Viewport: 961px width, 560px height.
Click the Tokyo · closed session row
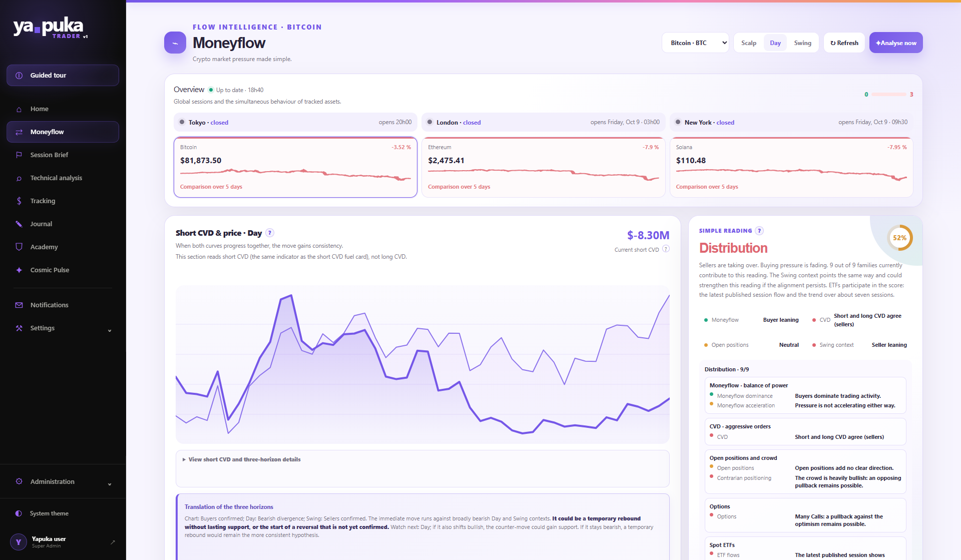point(295,122)
